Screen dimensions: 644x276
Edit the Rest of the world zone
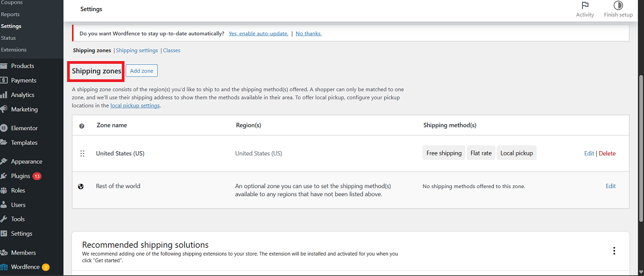(611, 186)
